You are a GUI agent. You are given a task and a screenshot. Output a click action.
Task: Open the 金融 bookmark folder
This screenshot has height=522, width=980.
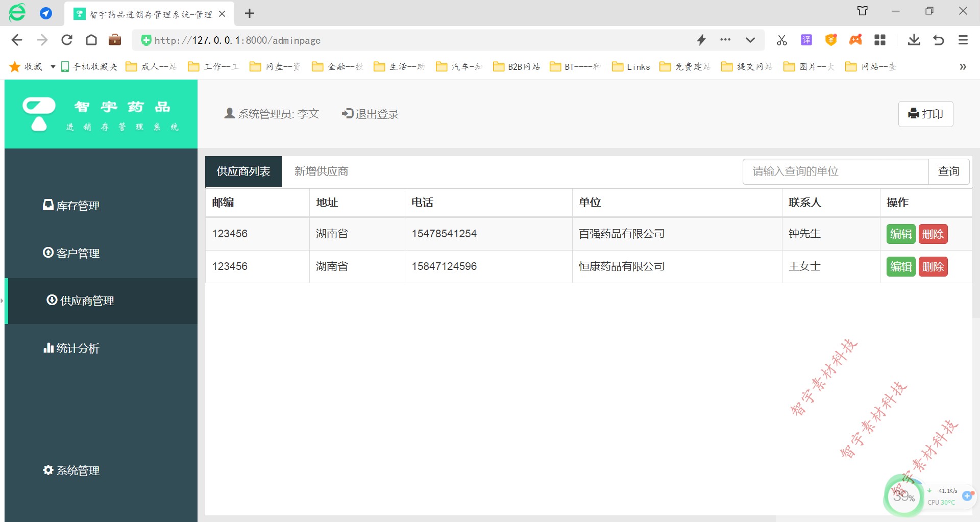click(337, 66)
